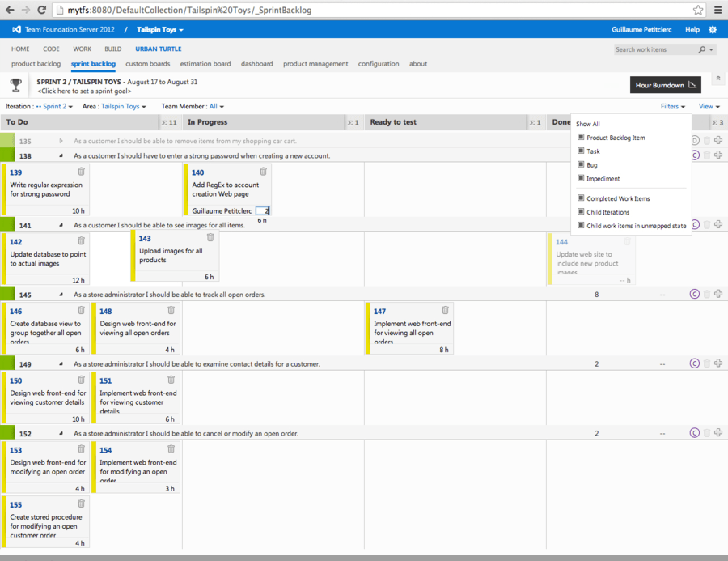This screenshot has width=728, height=561.
Task: Toggle Completed Work Items filter checkbox
Action: (x=581, y=198)
